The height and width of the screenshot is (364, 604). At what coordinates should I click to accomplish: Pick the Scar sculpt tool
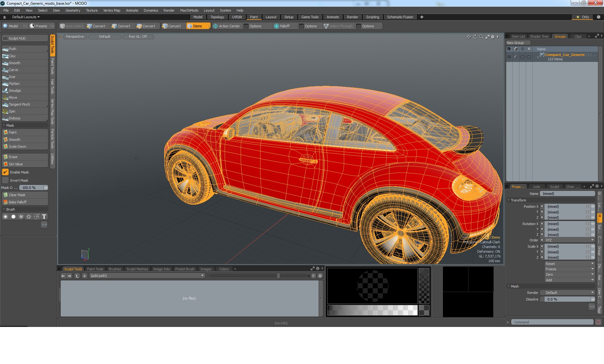click(x=25, y=77)
